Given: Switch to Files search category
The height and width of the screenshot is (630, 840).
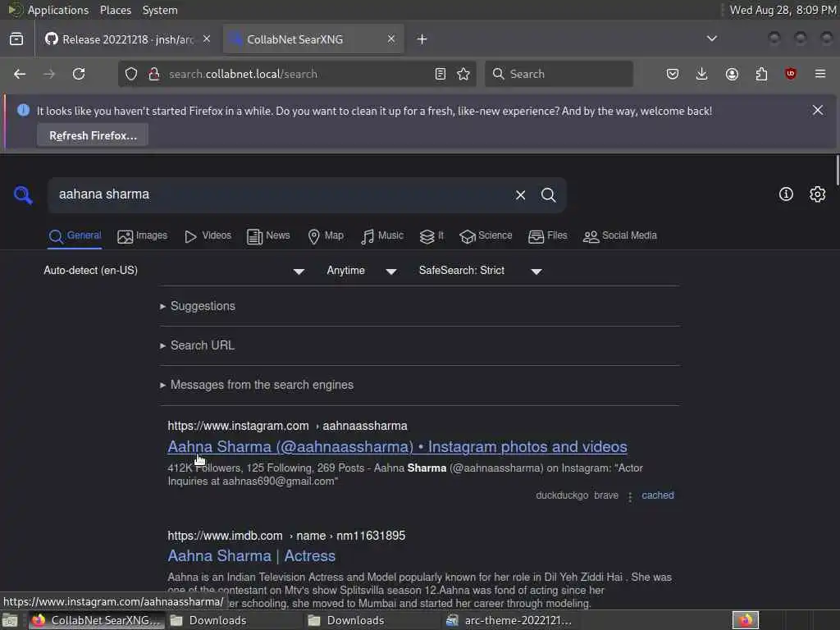Looking at the screenshot, I should coord(547,235).
